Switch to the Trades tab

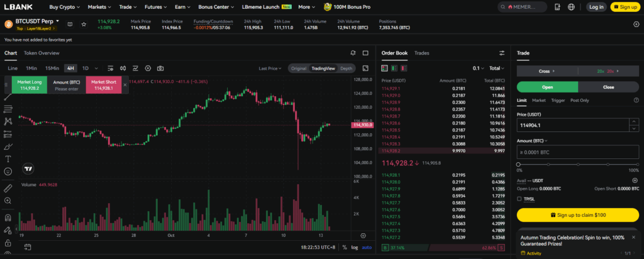[x=421, y=53]
